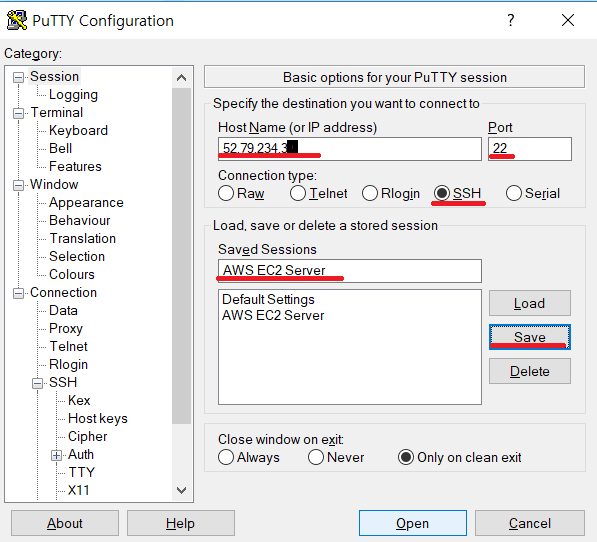
Task: Open the Host keys category
Action: pos(97,418)
